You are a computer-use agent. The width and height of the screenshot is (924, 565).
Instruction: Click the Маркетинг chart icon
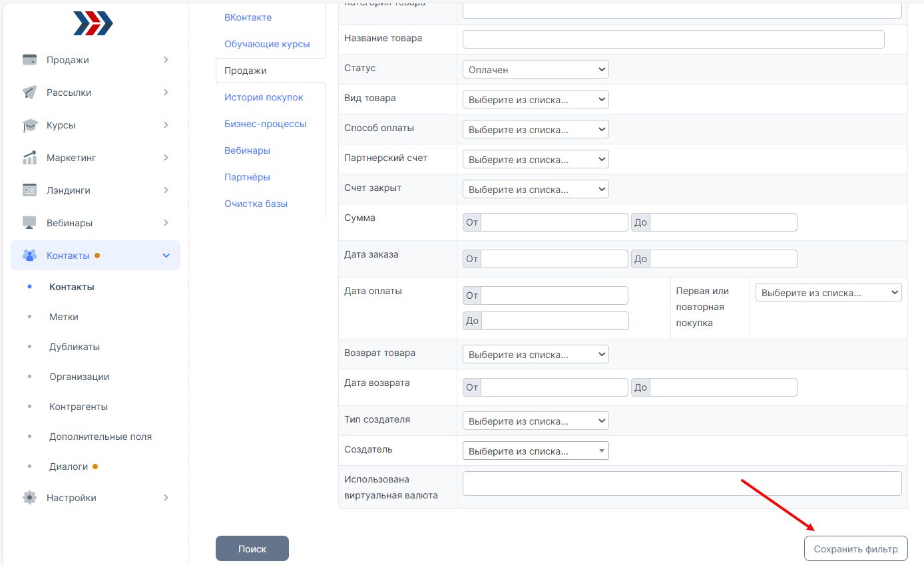pos(29,158)
